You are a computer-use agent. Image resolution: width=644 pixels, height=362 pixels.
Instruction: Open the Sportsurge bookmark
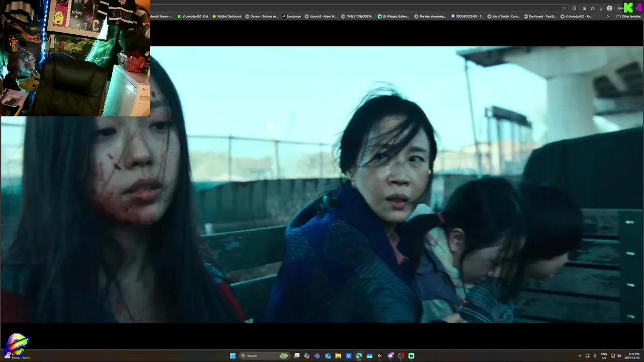[291, 16]
